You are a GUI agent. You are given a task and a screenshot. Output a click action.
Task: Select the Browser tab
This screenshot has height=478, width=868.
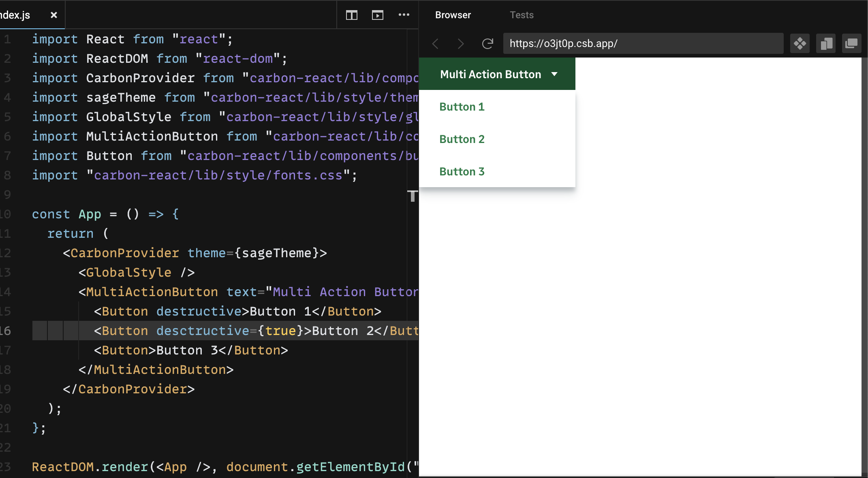point(453,15)
